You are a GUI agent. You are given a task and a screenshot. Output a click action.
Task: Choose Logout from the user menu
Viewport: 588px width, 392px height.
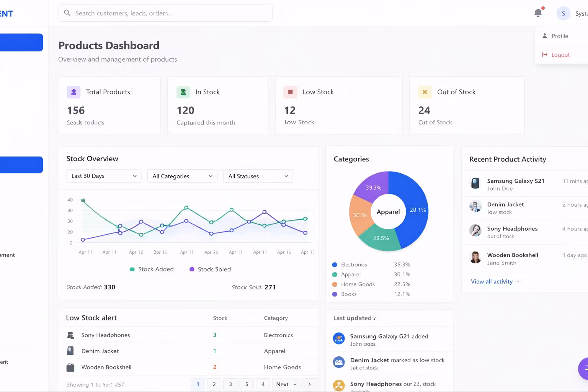coord(560,55)
